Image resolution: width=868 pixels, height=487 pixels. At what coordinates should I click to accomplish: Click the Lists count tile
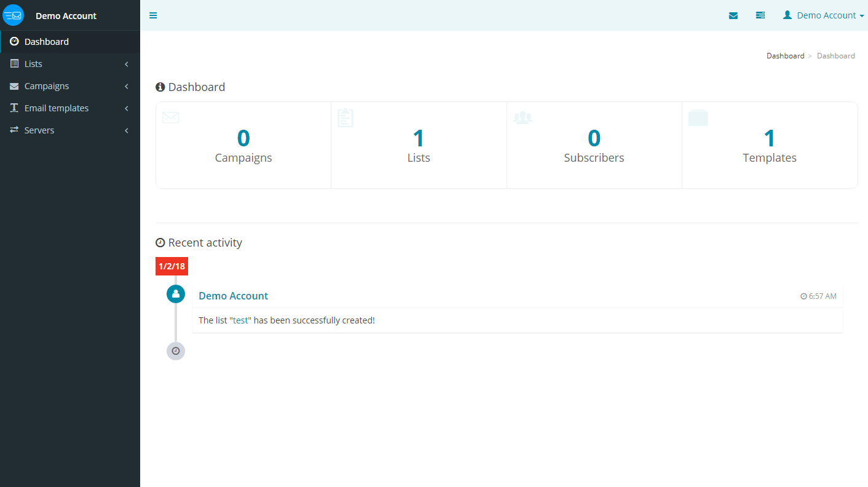[419, 146]
